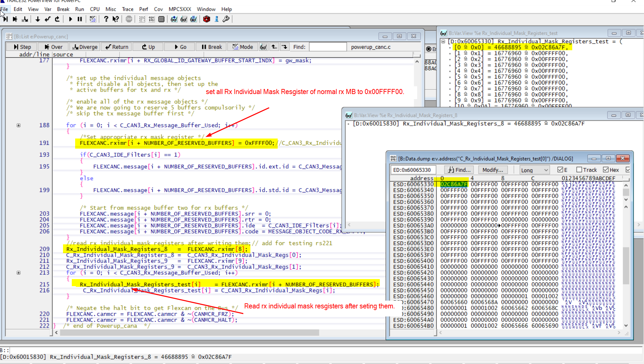
Task: Select highlighted dump value 02C86A7F
Action: 454,184
